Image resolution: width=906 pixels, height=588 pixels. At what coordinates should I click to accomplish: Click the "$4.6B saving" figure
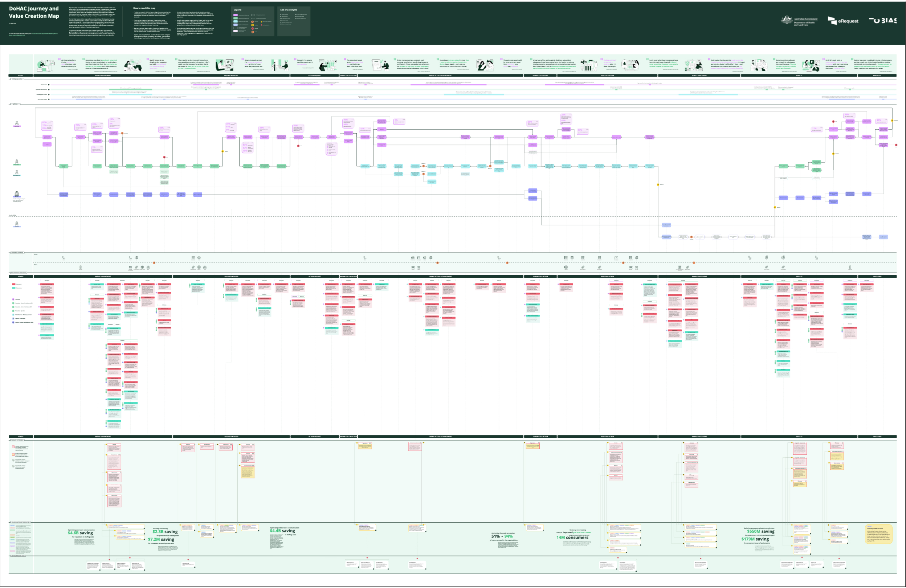80,533
